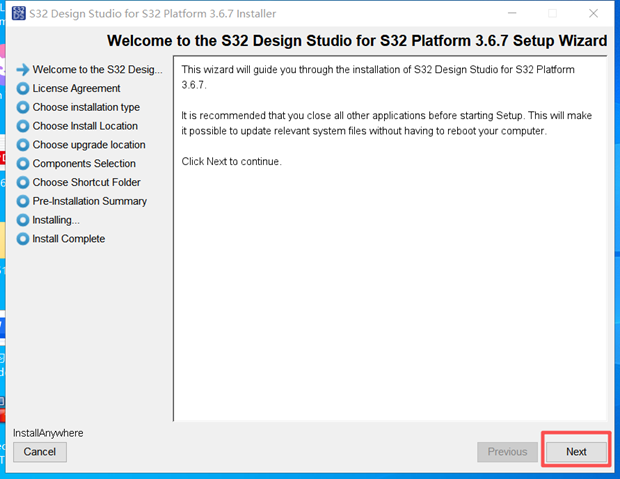Image resolution: width=620 pixels, height=479 pixels.
Task: Select the 'Install Complete' step label
Action: tap(69, 239)
